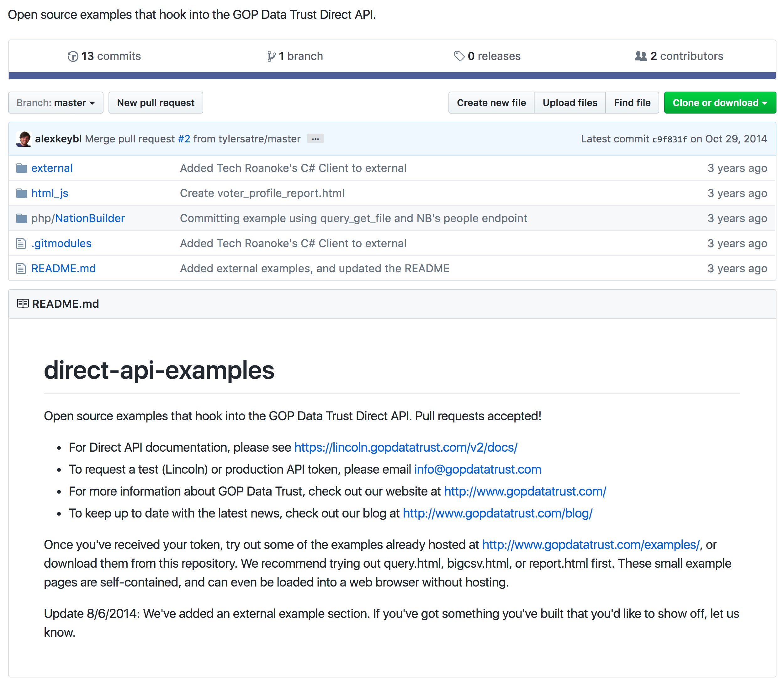The height and width of the screenshot is (685, 784).
Task: Click the README.md book icon in header
Action: (23, 304)
